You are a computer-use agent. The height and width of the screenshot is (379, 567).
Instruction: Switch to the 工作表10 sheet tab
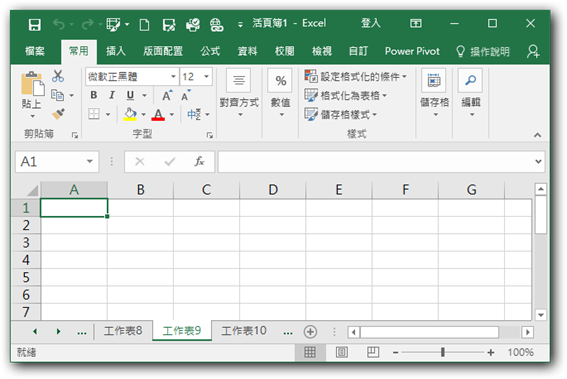click(244, 331)
